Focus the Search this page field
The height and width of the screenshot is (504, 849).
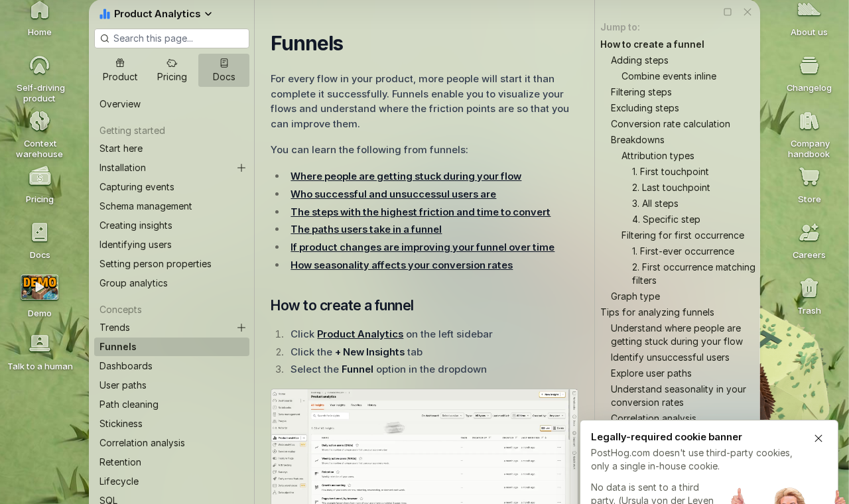click(x=172, y=38)
